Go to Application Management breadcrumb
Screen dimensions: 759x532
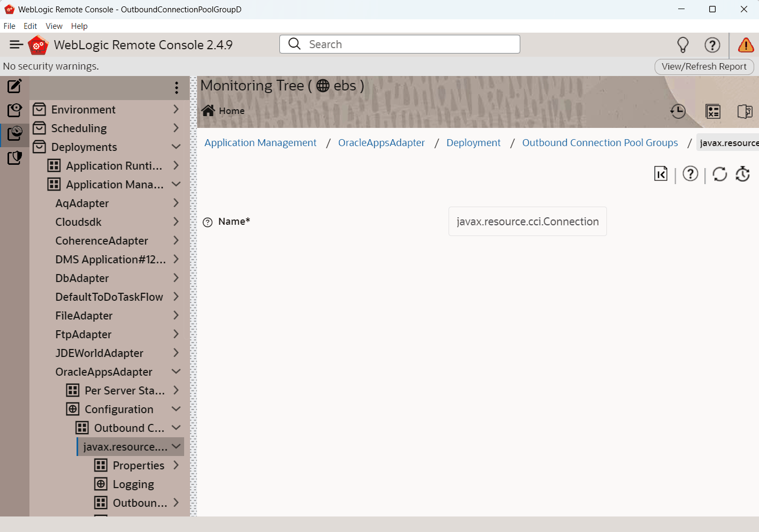pos(261,143)
